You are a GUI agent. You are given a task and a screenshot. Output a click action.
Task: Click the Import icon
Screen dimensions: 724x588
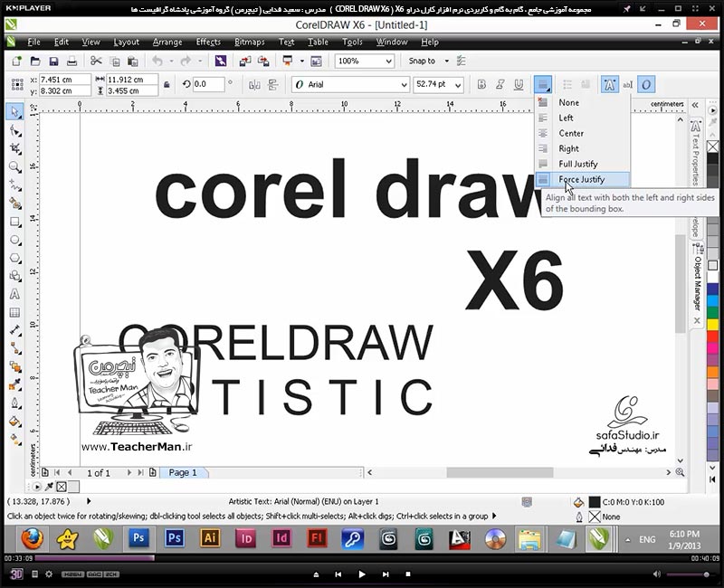coord(245,61)
